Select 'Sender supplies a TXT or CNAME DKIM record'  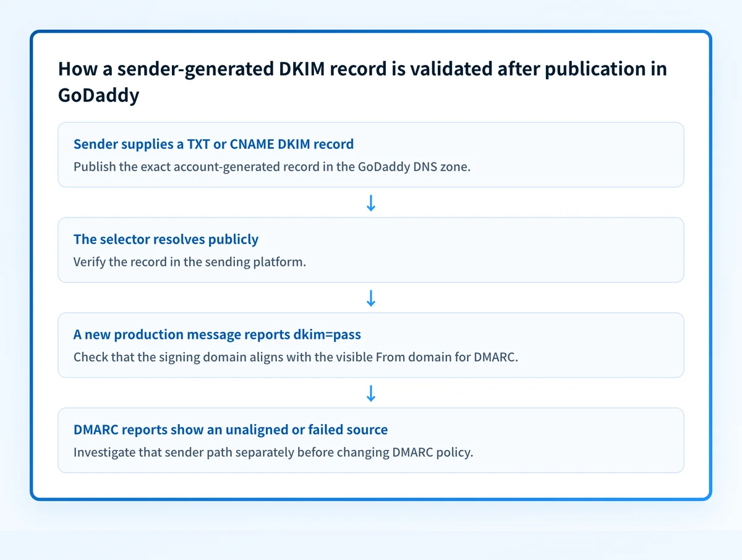(213, 144)
